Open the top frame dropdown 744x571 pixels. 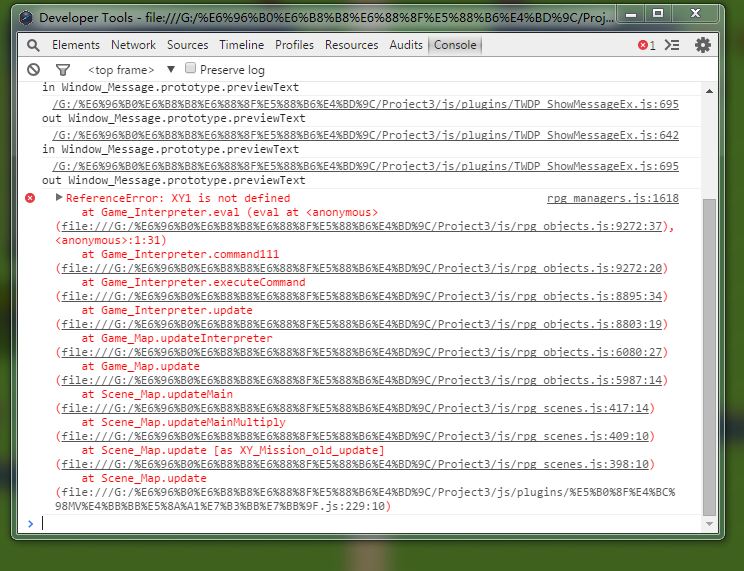tap(132, 70)
